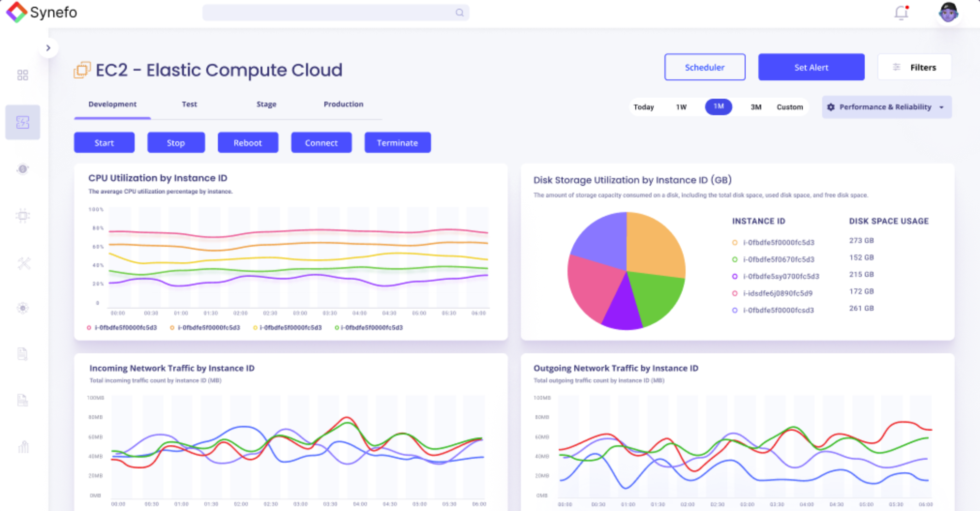
Task: Open the Scheduler
Action: [x=704, y=67]
